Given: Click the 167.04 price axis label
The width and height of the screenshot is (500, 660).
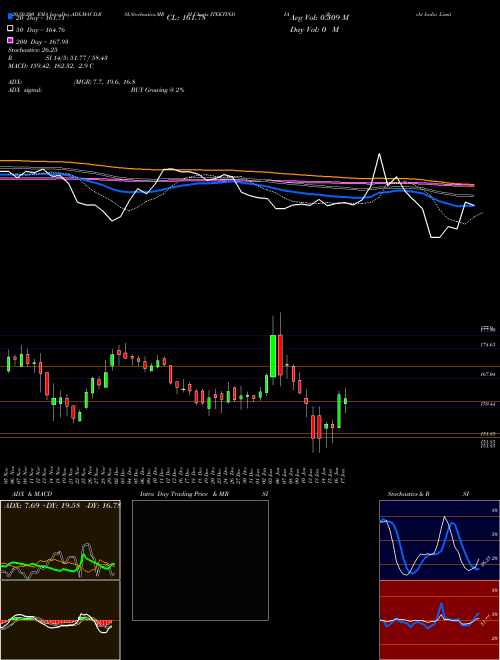Looking at the screenshot, I should 488,374.
